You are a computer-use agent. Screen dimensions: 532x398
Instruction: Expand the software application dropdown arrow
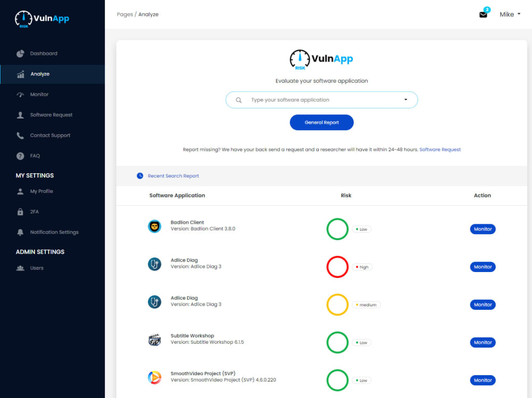[x=405, y=100]
